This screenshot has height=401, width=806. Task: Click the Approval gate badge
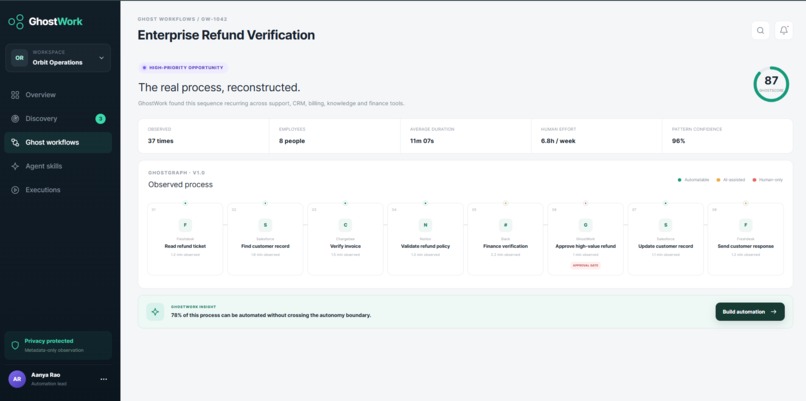tap(585, 265)
